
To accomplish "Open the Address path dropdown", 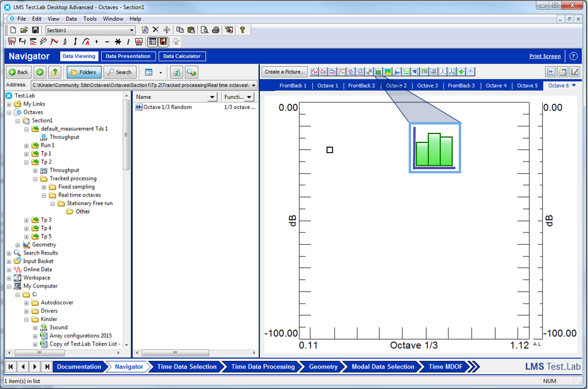I will tap(254, 85).
